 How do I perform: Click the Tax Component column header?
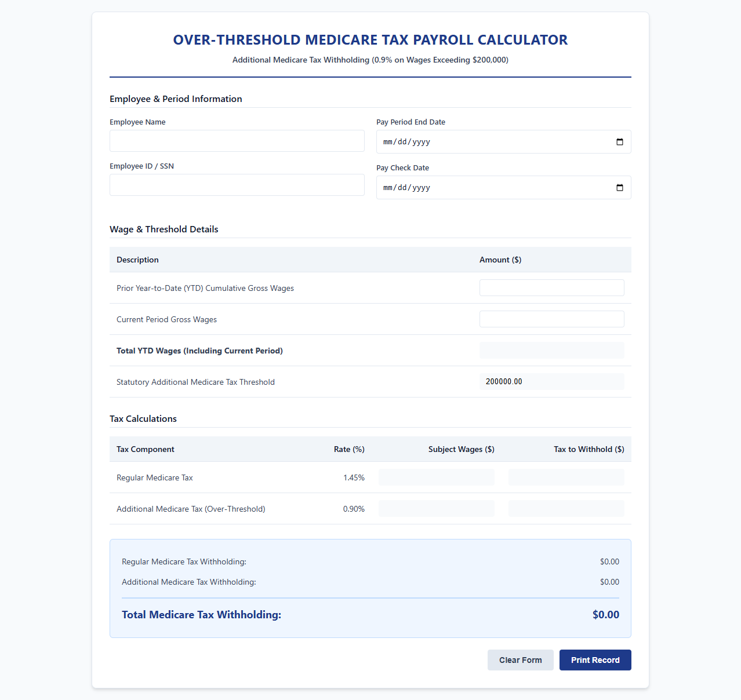146,449
